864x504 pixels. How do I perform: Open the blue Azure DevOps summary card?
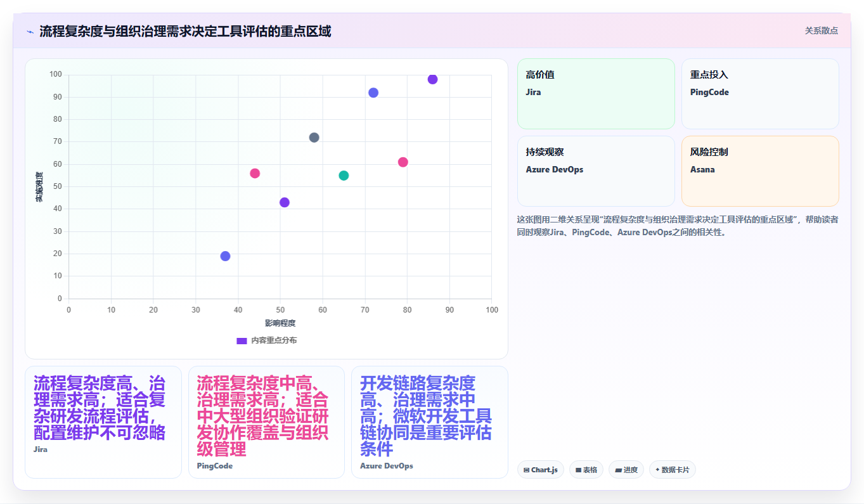coord(430,422)
